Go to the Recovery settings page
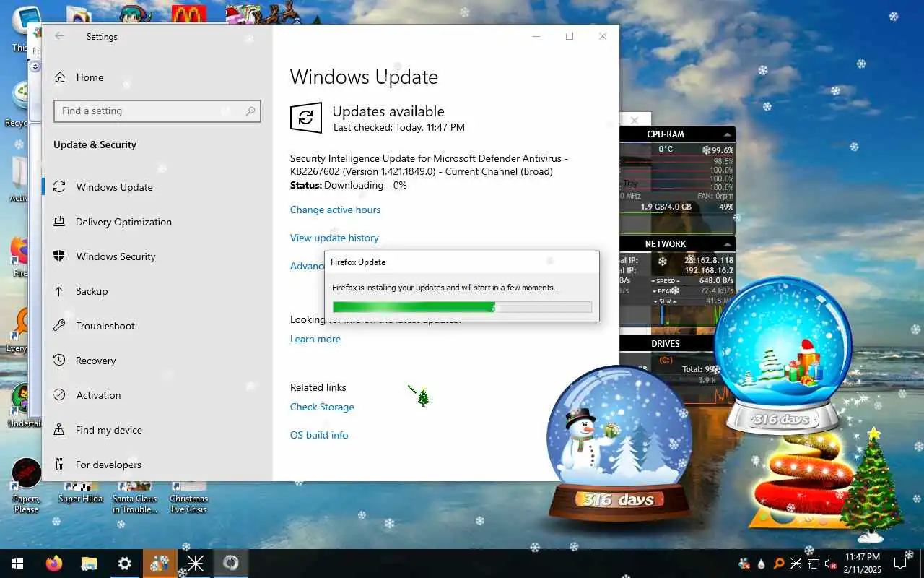924x578 pixels. coord(157,361)
